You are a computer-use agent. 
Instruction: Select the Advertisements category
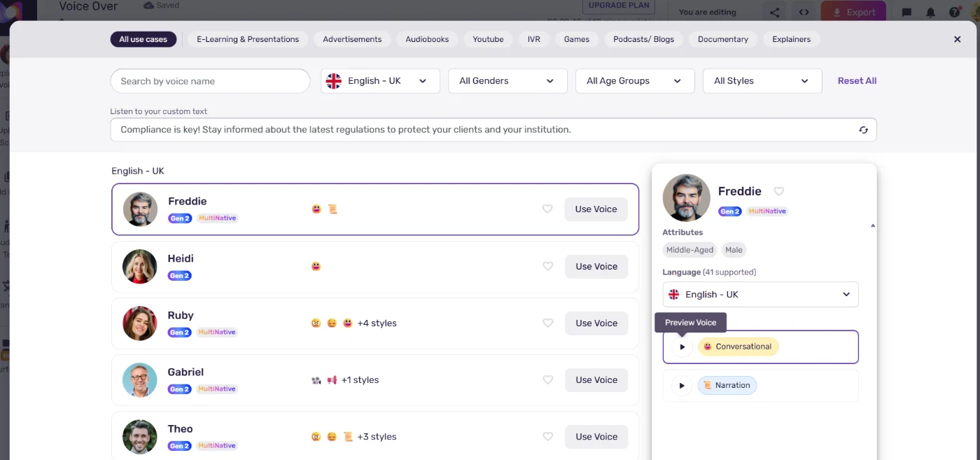tap(352, 39)
